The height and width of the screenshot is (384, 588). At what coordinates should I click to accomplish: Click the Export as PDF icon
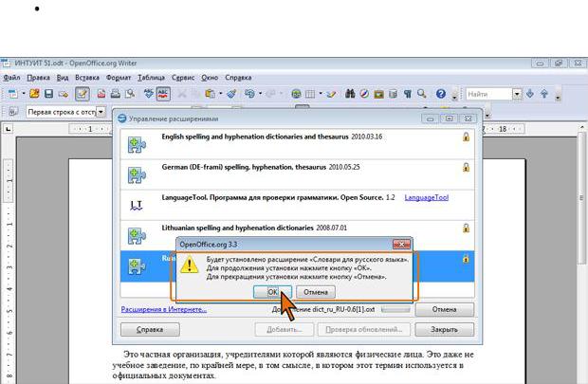point(101,94)
